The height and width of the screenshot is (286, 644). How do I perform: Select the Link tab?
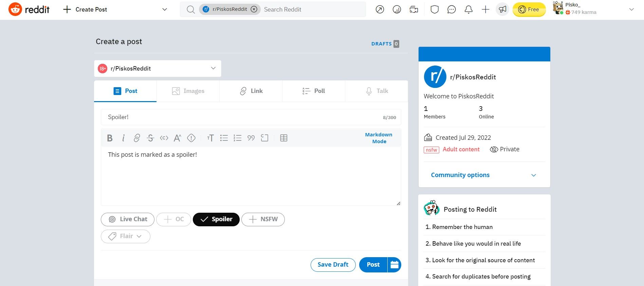(251, 91)
